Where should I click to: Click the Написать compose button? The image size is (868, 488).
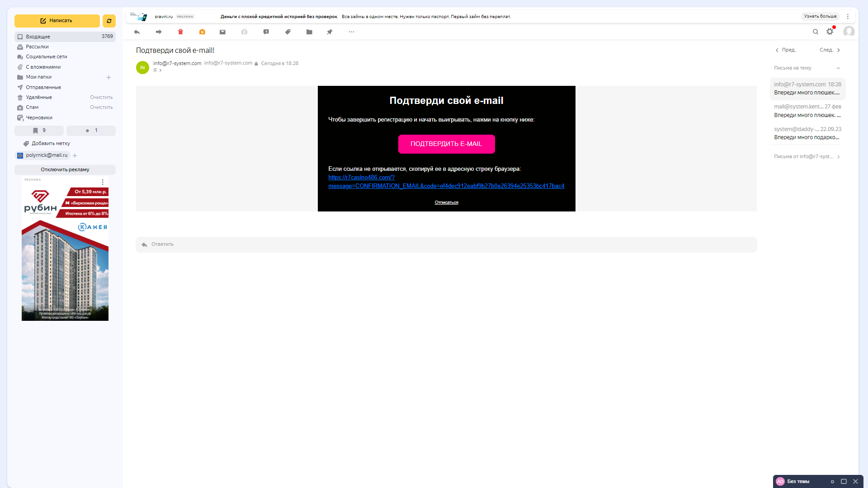tap(57, 21)
